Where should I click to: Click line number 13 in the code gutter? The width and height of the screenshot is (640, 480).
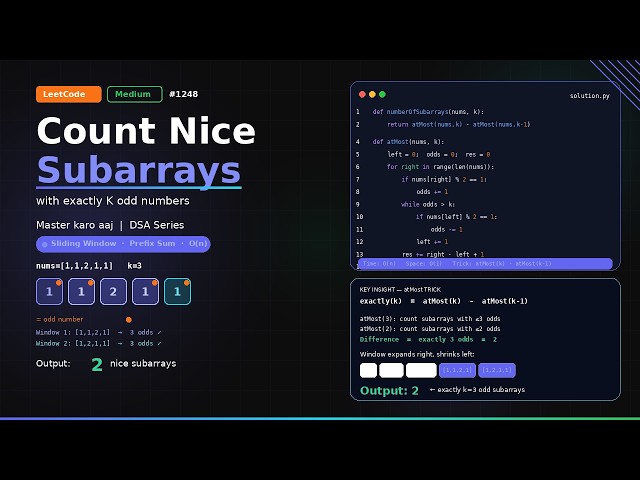[359, 254]
